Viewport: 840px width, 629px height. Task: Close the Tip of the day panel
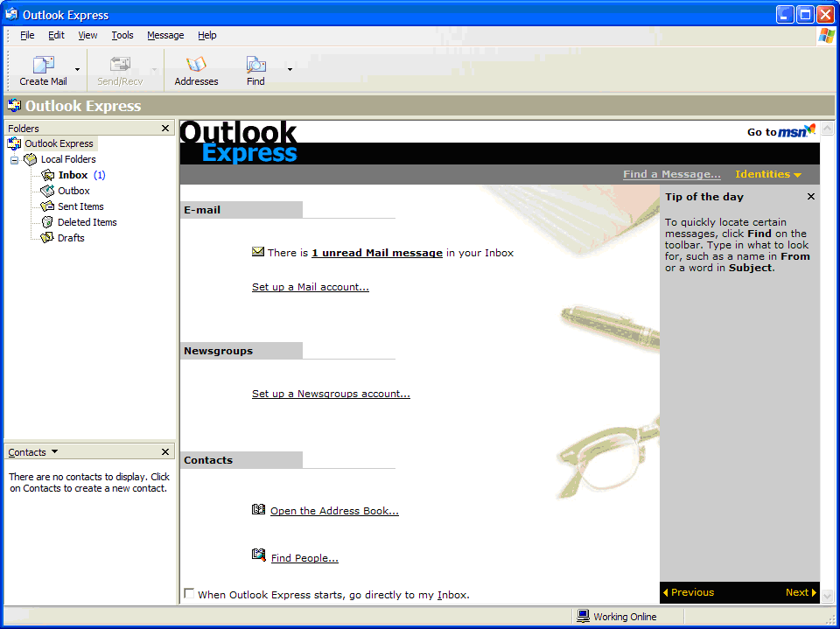pyautogui.click(x=810, y=197)
